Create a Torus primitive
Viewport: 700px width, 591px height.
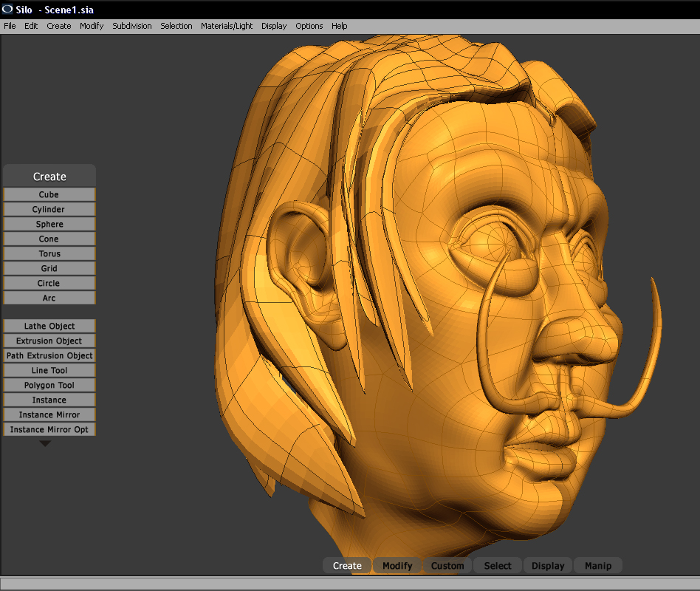49,253
